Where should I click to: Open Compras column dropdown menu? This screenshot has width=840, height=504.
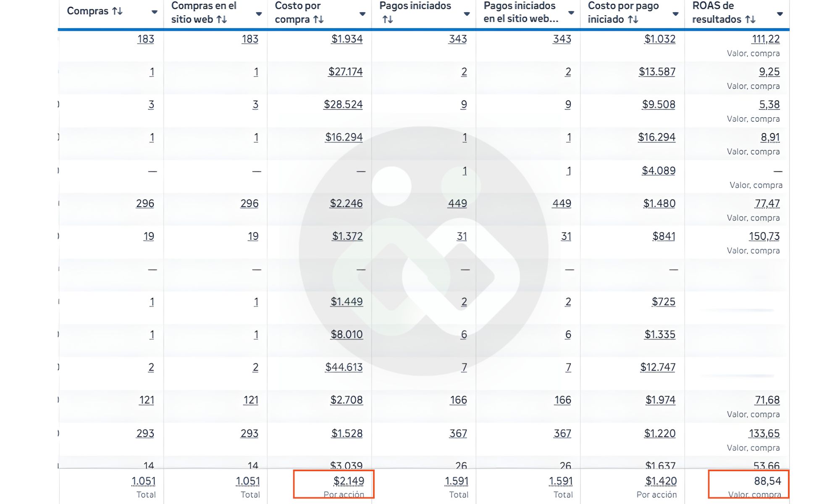pos(154,12)
